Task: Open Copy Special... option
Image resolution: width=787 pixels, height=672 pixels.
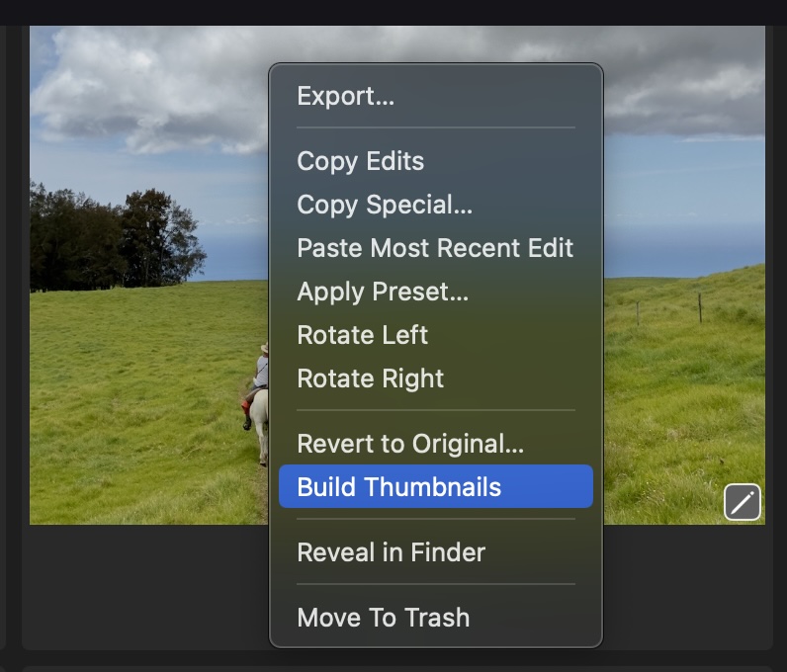Action: point(384,205)
